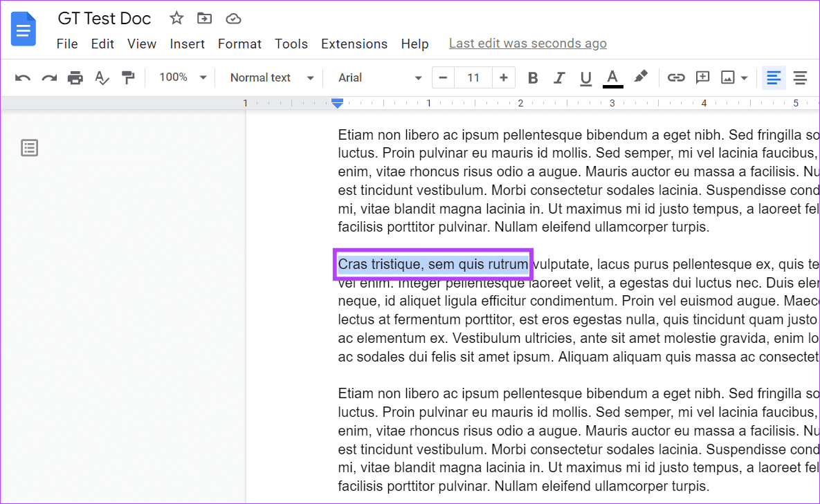Open the Format menu
Screen dimensions: 820x504
(x=239, y=44)
